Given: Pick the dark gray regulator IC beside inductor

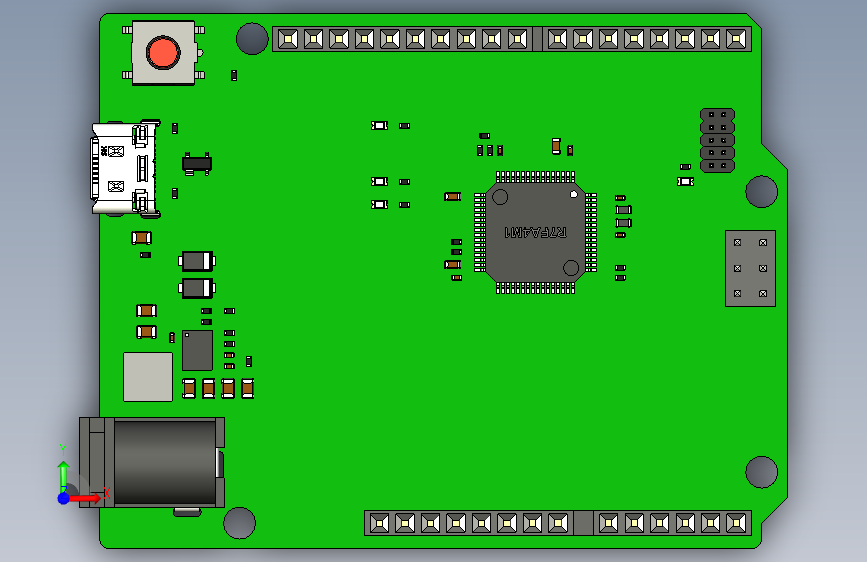Looking at the screenshot, I should (x=197, y=350).
